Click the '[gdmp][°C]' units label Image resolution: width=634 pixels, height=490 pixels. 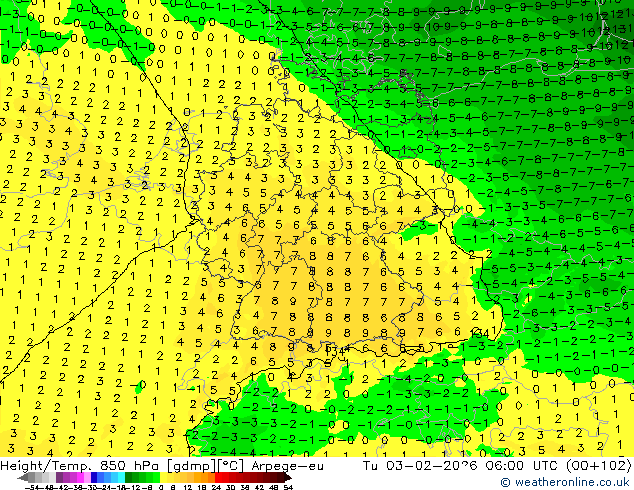click(x=205, y=466)
